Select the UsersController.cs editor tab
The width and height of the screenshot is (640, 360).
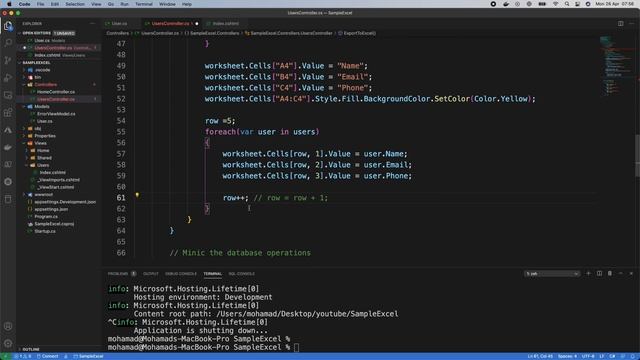pyautogui.click(x=171, y=24)
